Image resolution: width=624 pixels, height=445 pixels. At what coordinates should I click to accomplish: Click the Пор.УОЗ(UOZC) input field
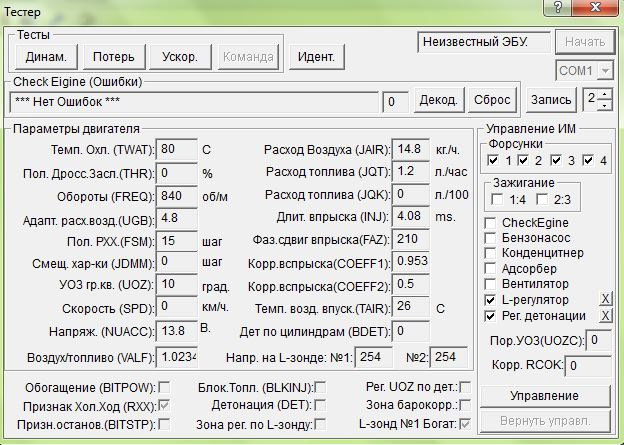pyautogui.click(x=598, y=341)
